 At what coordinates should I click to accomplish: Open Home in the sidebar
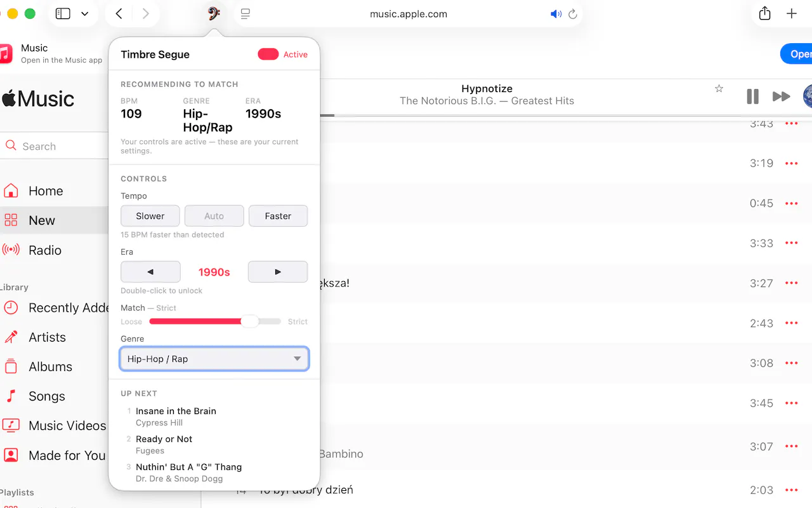pos(46,191)
